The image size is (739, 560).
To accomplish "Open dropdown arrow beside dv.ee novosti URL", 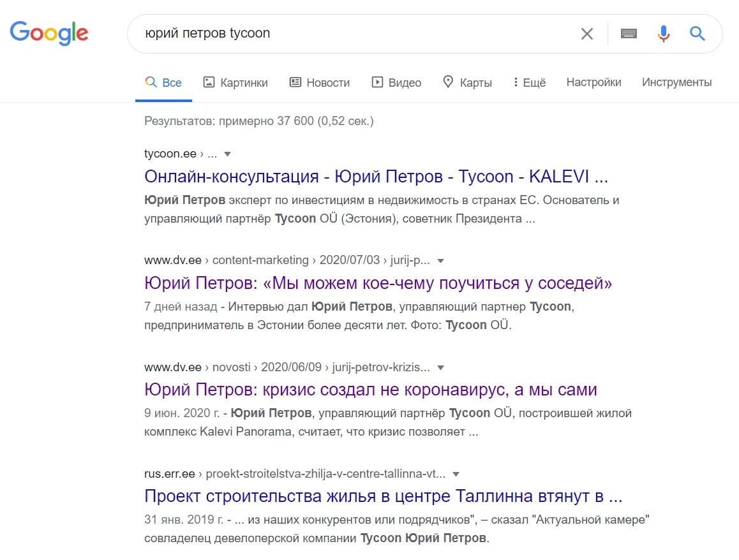I will [x=440, y=368].
